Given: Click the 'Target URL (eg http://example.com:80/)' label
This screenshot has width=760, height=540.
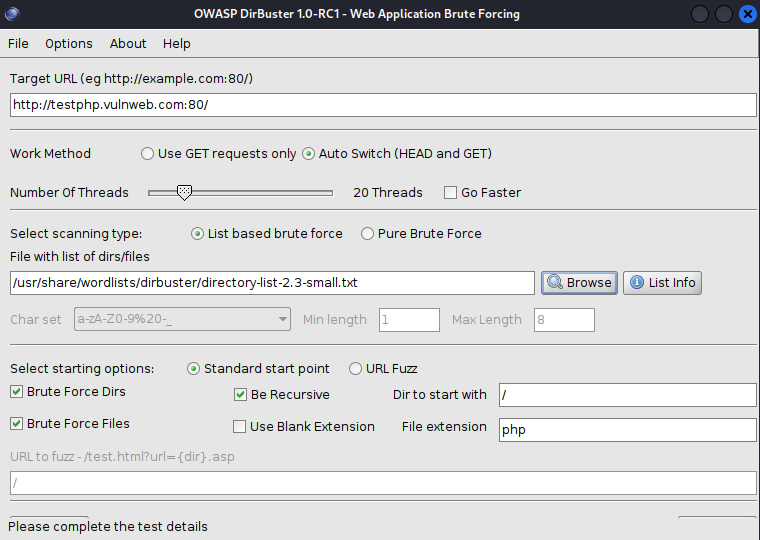Looking at the screenshot, I should [x=131, y=79].
